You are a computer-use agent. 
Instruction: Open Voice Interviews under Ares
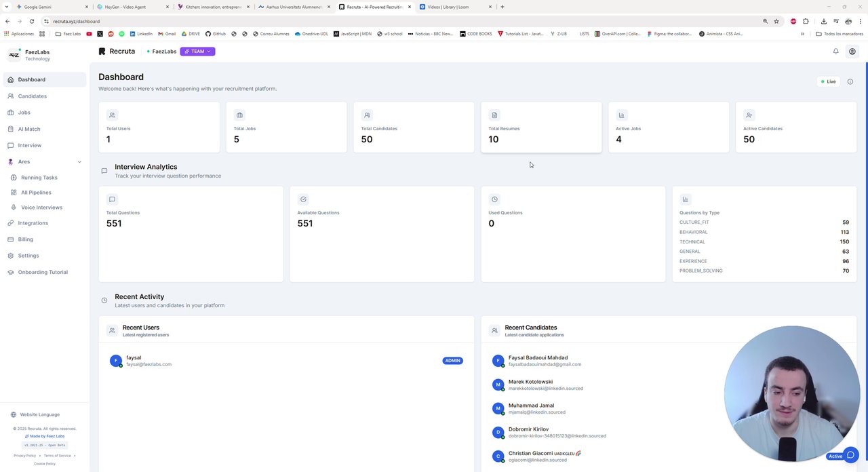45,208
